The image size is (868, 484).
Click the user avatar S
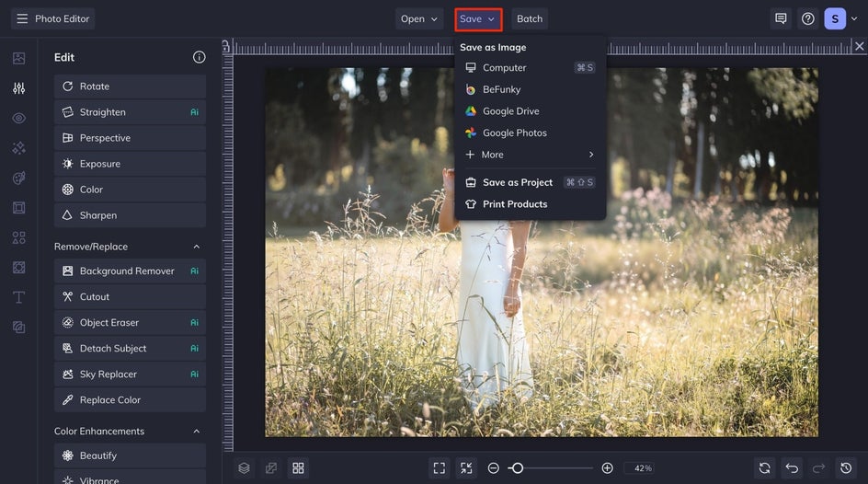click(x=835, y=18)
